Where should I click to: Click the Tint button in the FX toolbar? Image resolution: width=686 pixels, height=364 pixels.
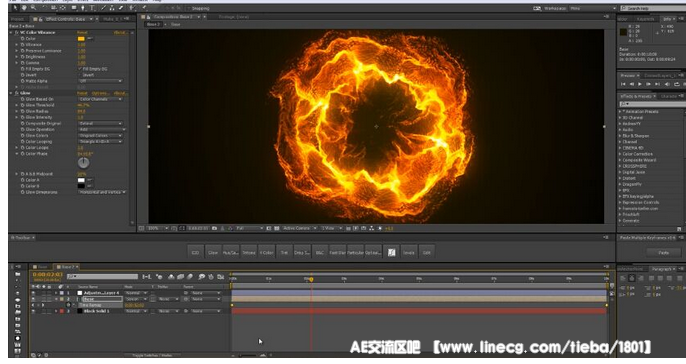coord(284,252)
